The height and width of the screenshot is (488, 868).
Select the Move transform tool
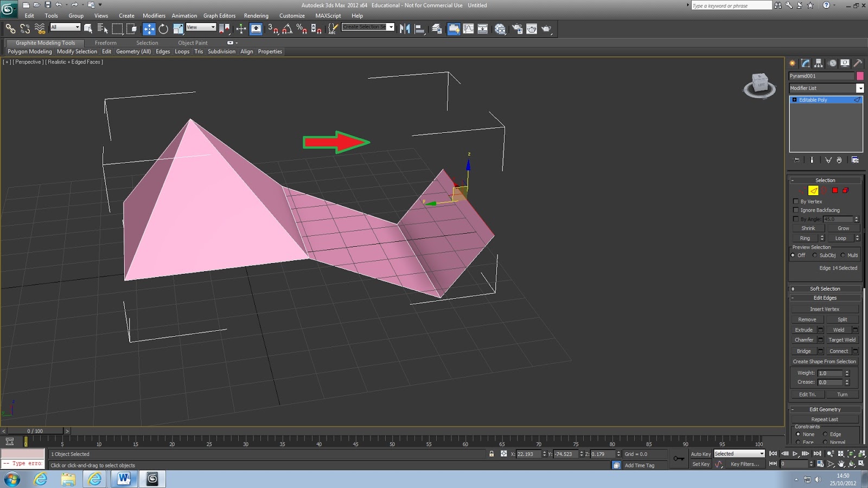tap(149, 29)
